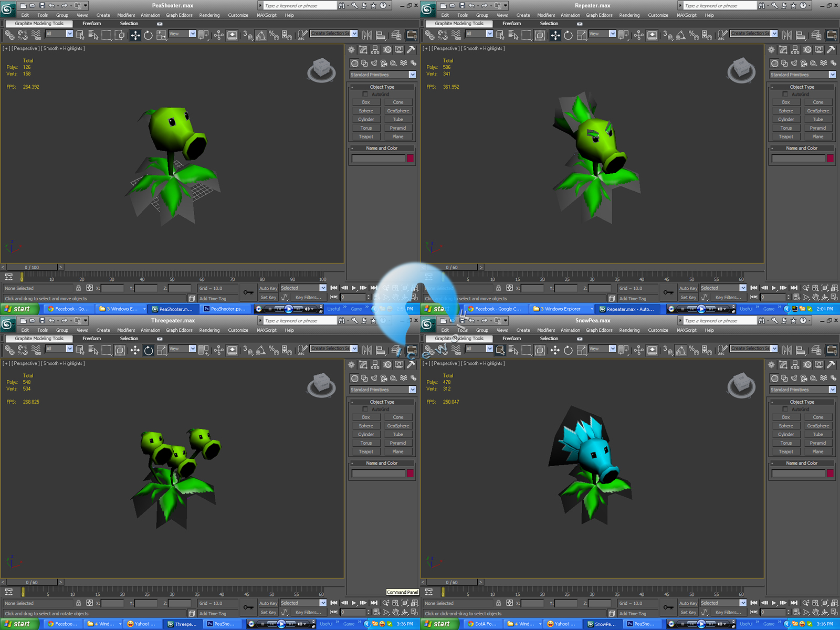The width and height of the screenshot is (840, 630).
Task: Open the Display tab in Repeater.max command panel
Action: 819,50
